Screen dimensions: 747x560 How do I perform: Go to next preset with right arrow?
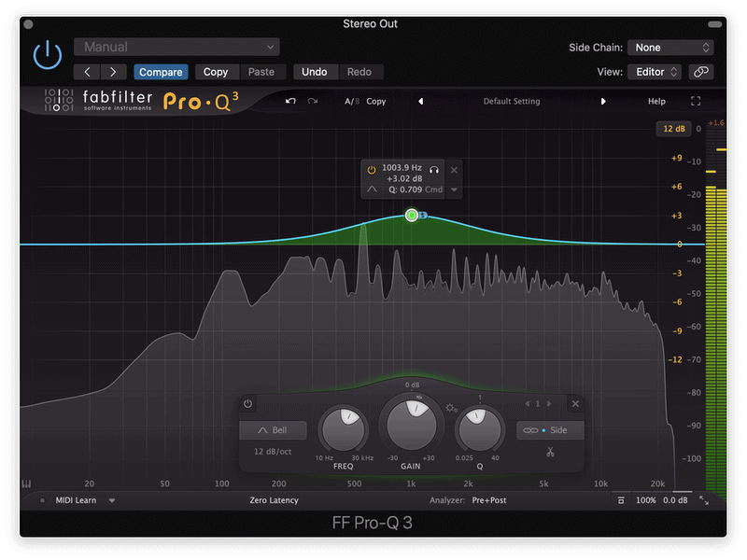(113, 72)
